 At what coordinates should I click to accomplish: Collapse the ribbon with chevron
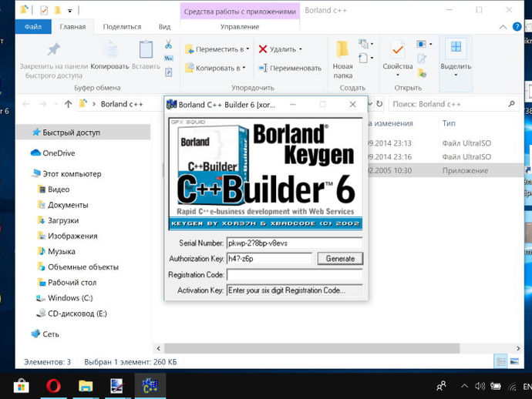pos(503,27)
